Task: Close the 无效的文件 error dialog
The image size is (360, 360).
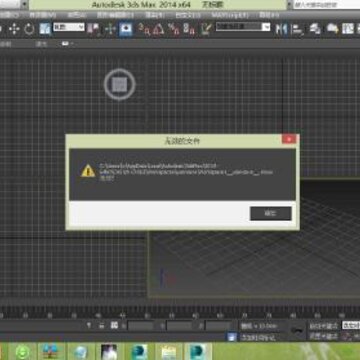Action: coord(289,139)
